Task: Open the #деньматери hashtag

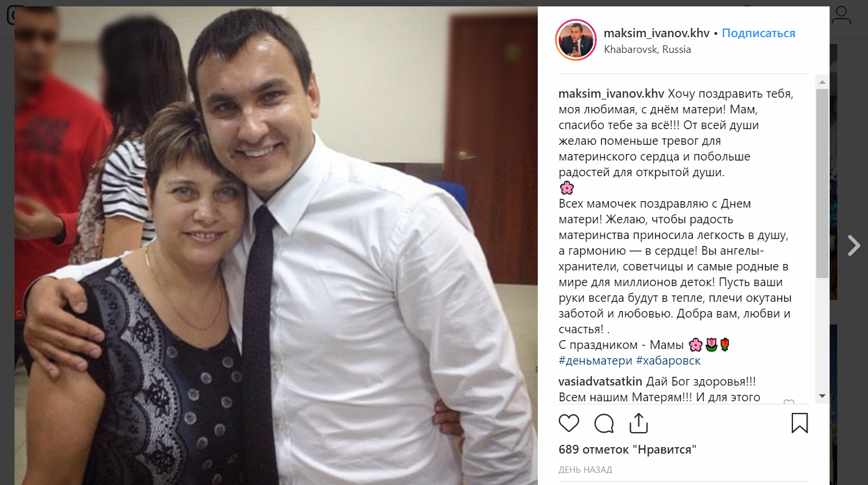Action: click(595, 361)
